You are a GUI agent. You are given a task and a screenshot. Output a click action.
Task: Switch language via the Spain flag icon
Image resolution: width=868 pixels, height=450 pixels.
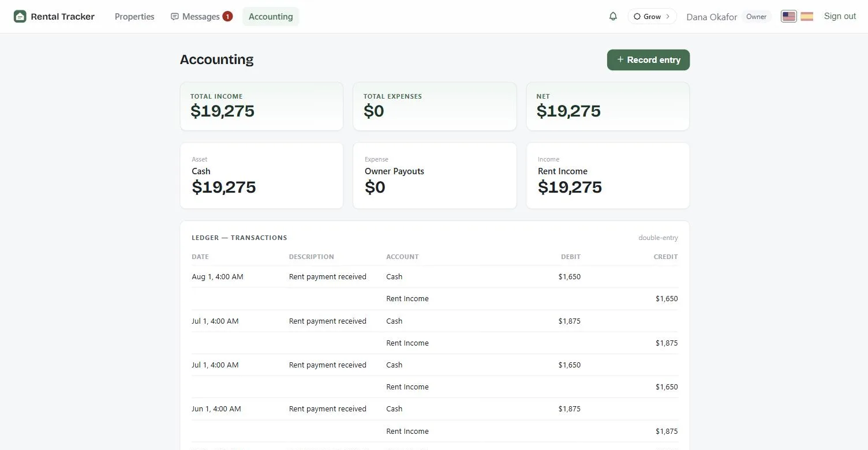(x=807, y=16)
